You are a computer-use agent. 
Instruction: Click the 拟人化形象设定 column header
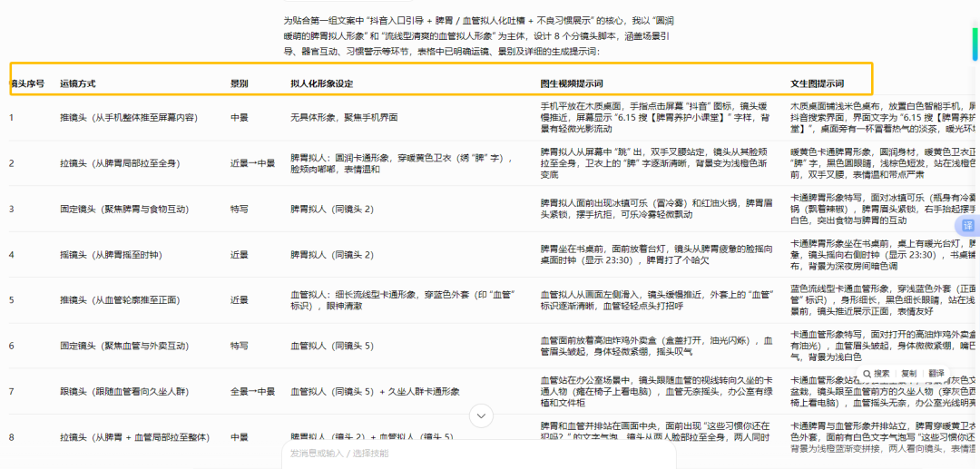tap(321, 83)
